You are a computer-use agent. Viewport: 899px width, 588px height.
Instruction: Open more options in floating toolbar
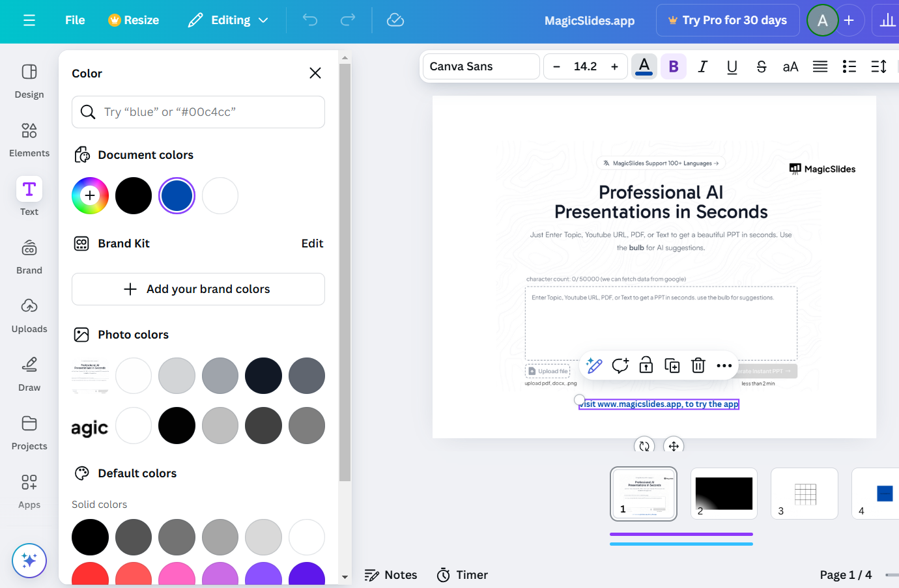pos(724,366)
